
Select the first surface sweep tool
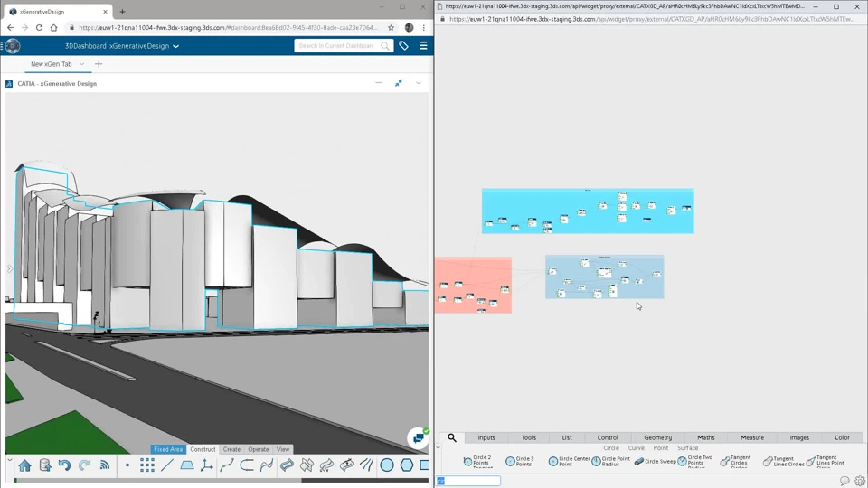[287, 465]
